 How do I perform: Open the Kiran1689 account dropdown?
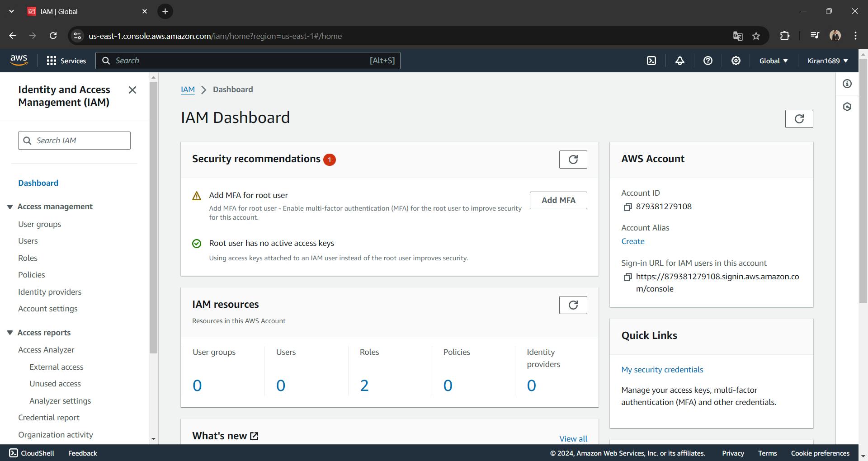pos(828,61)
